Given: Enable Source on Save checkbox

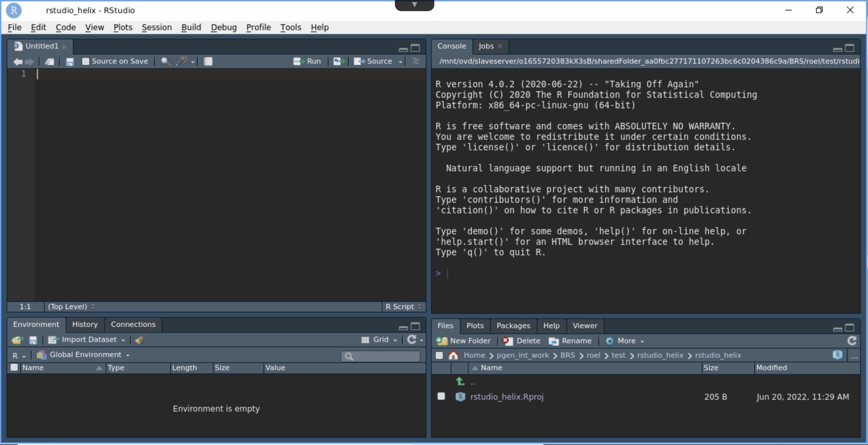Looking at the screenshot, I should [x=86, y=61].
